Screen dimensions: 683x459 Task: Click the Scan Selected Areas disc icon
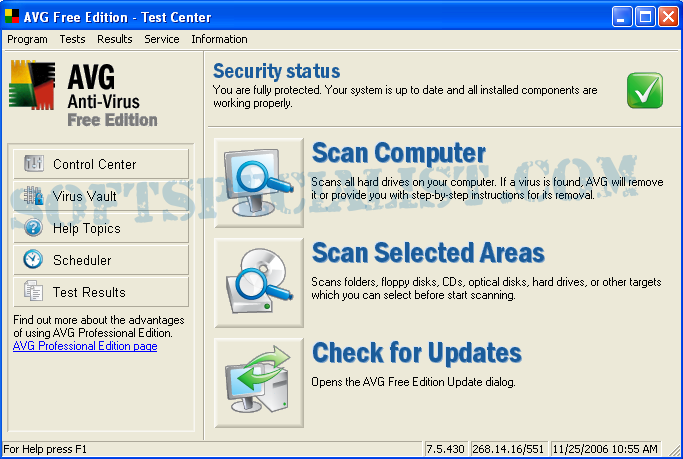click(259, 283)
